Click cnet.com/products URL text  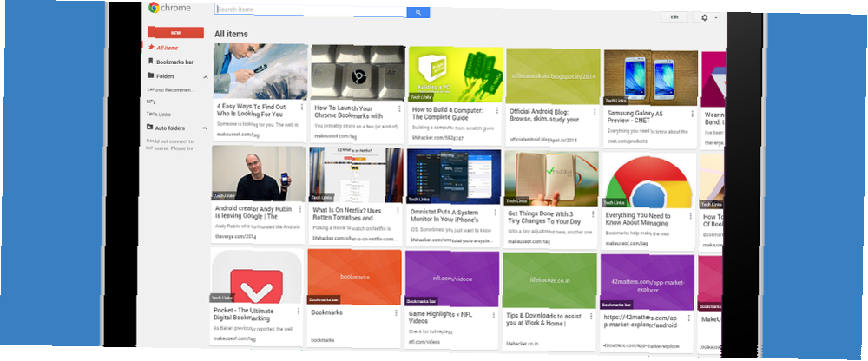(x=628, y=141)
